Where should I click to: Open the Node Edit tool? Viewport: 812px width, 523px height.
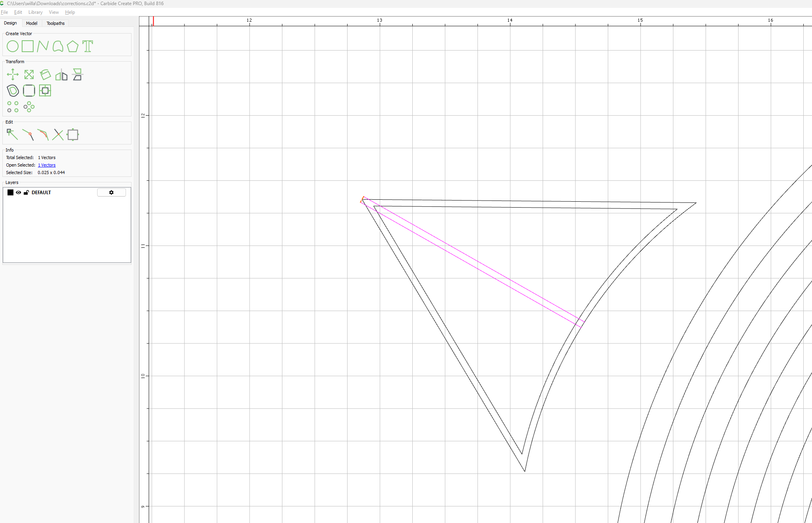tap(12, 135)
